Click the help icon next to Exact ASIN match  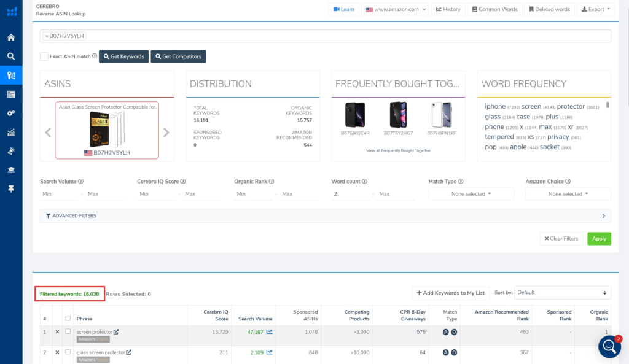[95, 56]
